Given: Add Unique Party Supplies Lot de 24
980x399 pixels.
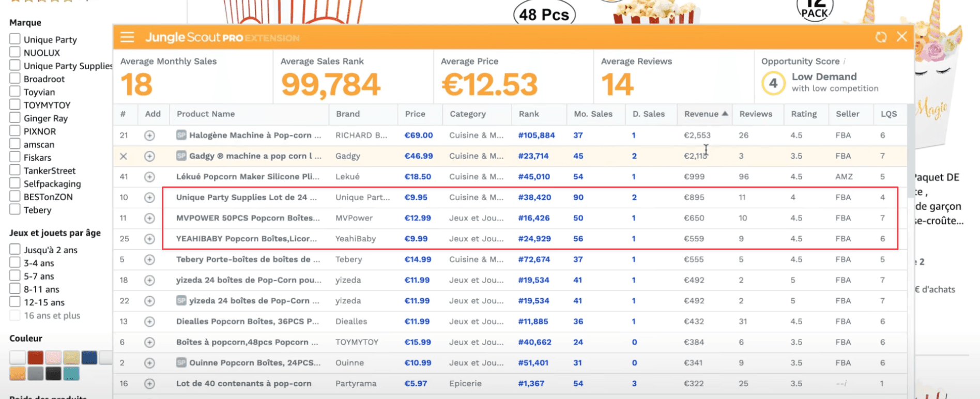Looking at the screenshot, I should tap(149, 197).
